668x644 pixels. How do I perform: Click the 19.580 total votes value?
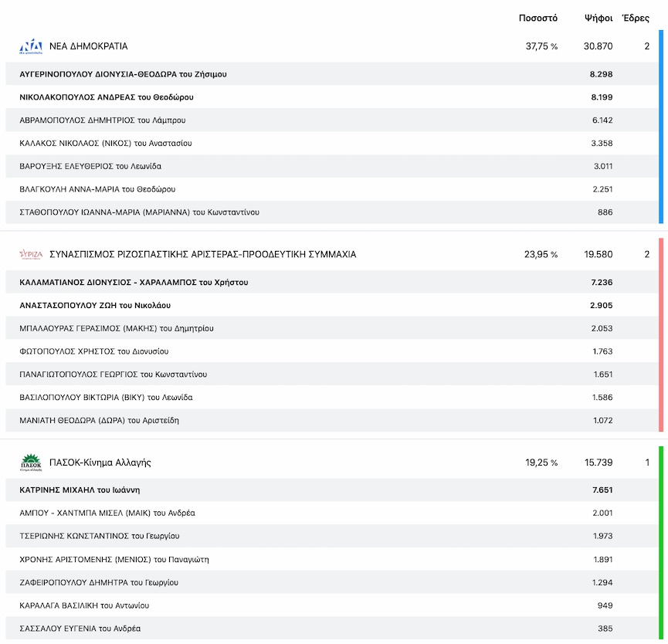(x=598, y=254)
